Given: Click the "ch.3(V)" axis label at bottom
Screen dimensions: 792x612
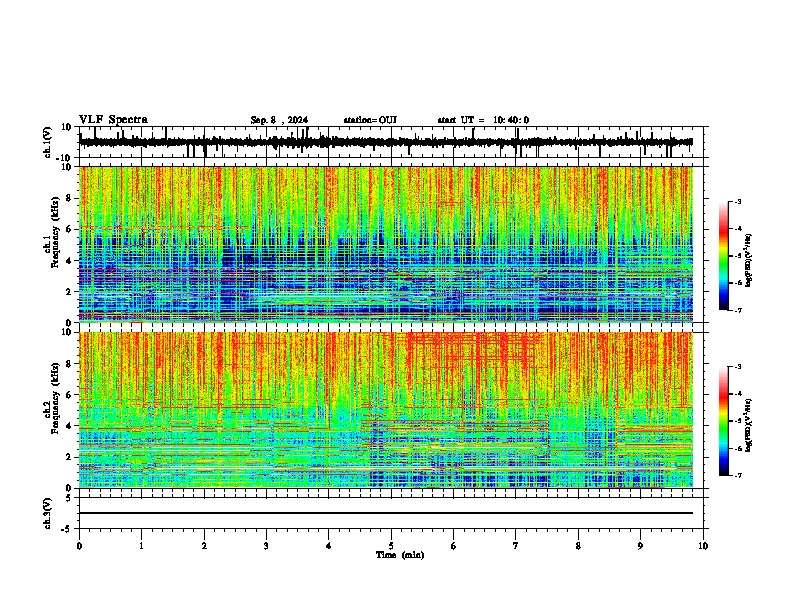Looking at the screenshot, I should point(48,513).
